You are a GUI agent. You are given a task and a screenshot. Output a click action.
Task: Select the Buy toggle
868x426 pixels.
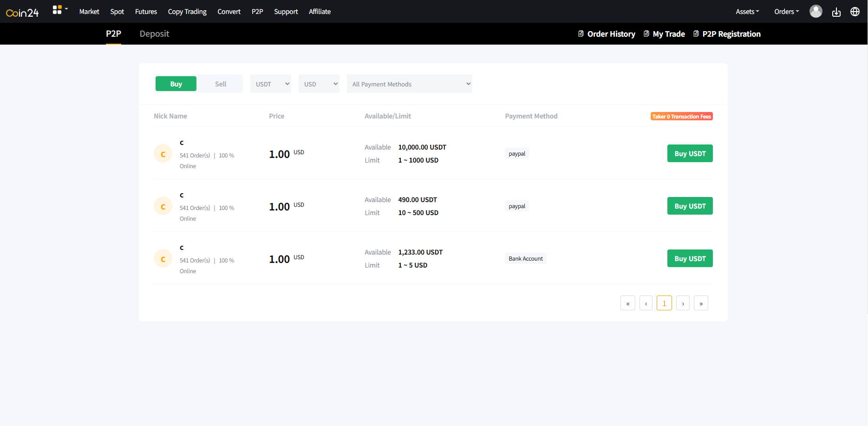[x=176, y=84]
